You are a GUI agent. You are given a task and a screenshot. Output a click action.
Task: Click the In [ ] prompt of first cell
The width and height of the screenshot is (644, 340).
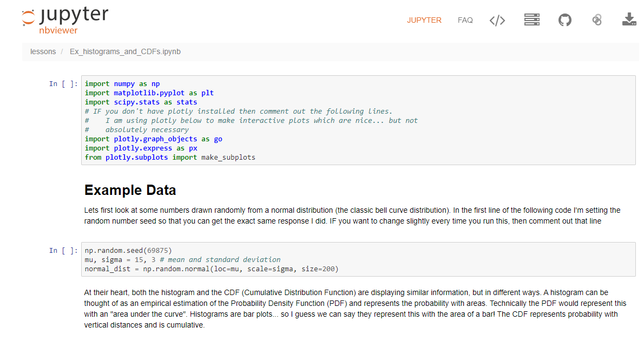[x=63, y=84]
